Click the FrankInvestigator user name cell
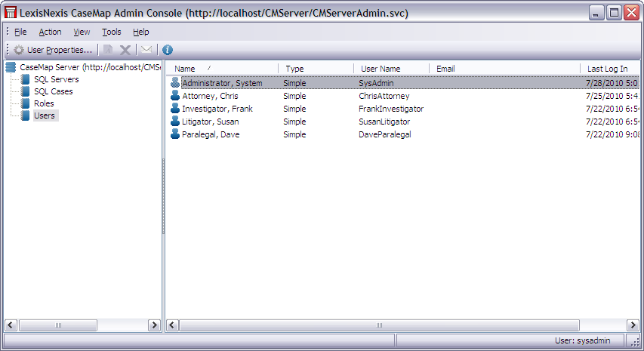 (391, 109)
